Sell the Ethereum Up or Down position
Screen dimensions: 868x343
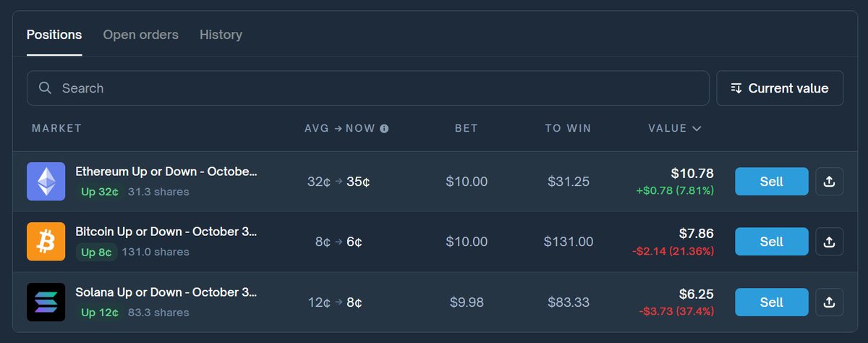tap(771, 182)
